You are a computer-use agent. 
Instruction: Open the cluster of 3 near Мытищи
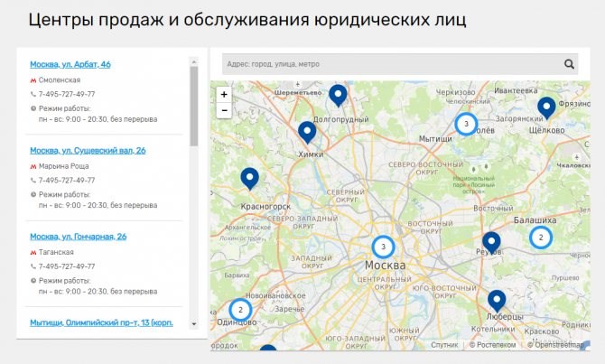[x=466, y=124]
